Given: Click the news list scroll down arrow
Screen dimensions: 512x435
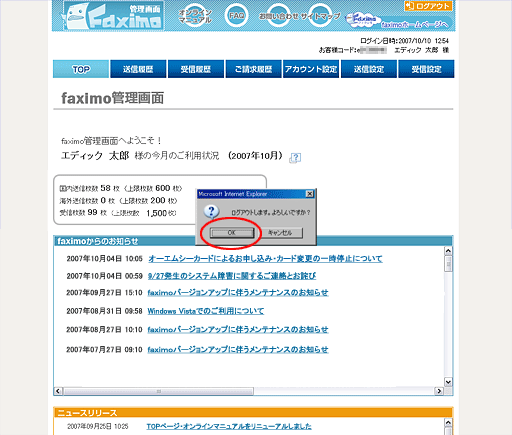Looking at the screenshot, I should pyautogui.click(x=448, y=382).
